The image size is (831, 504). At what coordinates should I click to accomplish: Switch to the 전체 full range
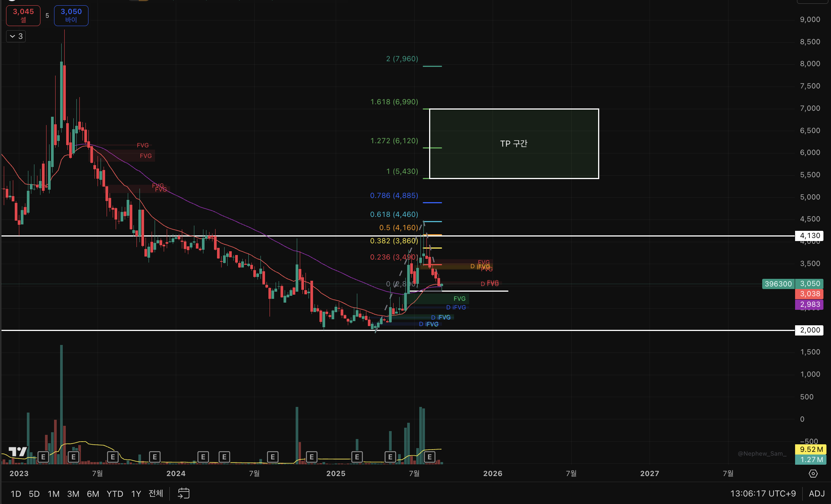[x=156, y=493]
